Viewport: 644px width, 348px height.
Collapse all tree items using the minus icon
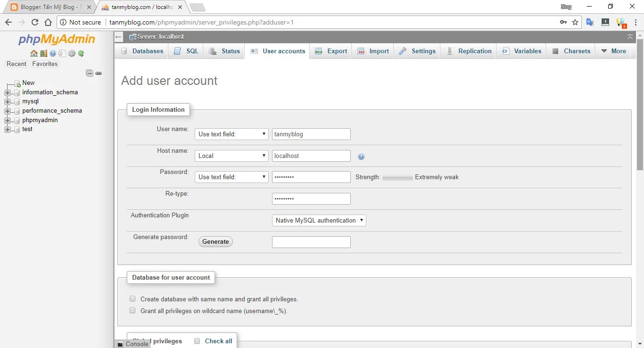(90, 73)
